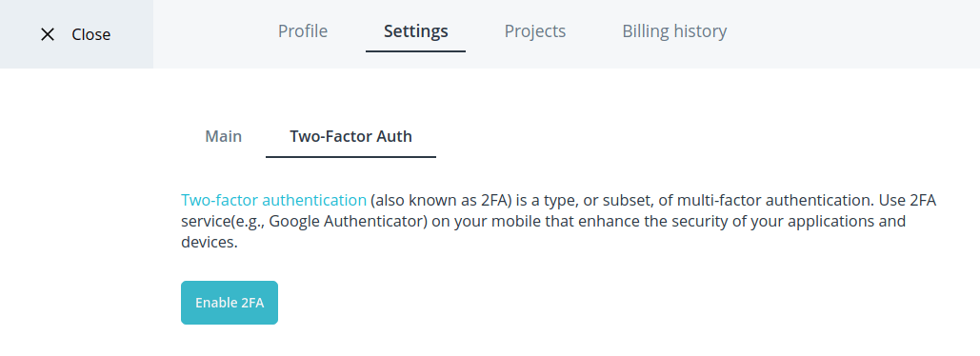Click the 2FA description paragraph
The image size is (980, 356).
coord(559,222)
